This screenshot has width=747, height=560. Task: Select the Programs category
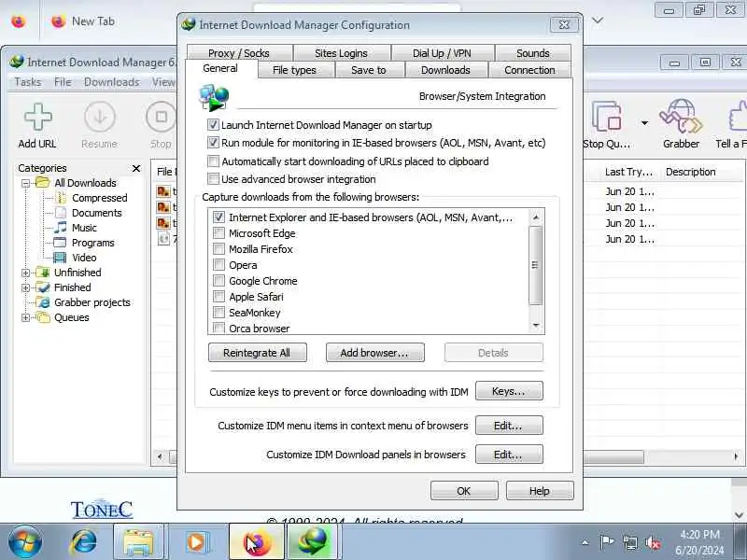[92, 243]
